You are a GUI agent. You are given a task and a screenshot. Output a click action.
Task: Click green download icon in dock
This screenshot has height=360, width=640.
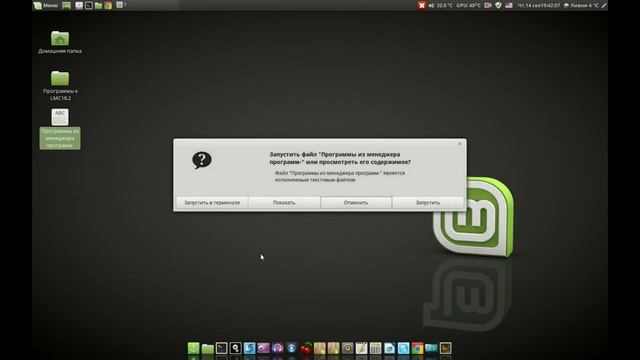193,348
